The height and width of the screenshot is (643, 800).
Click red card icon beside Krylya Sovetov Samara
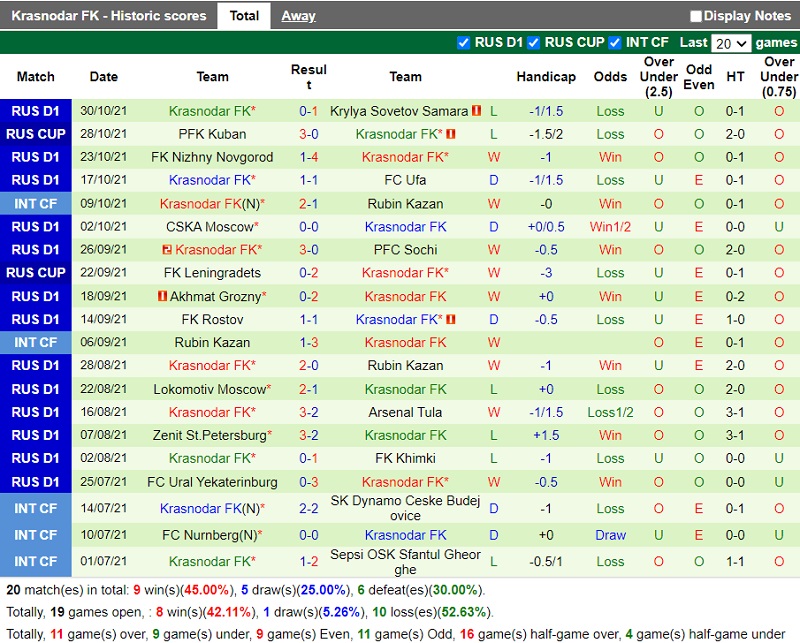pos(477,111)
